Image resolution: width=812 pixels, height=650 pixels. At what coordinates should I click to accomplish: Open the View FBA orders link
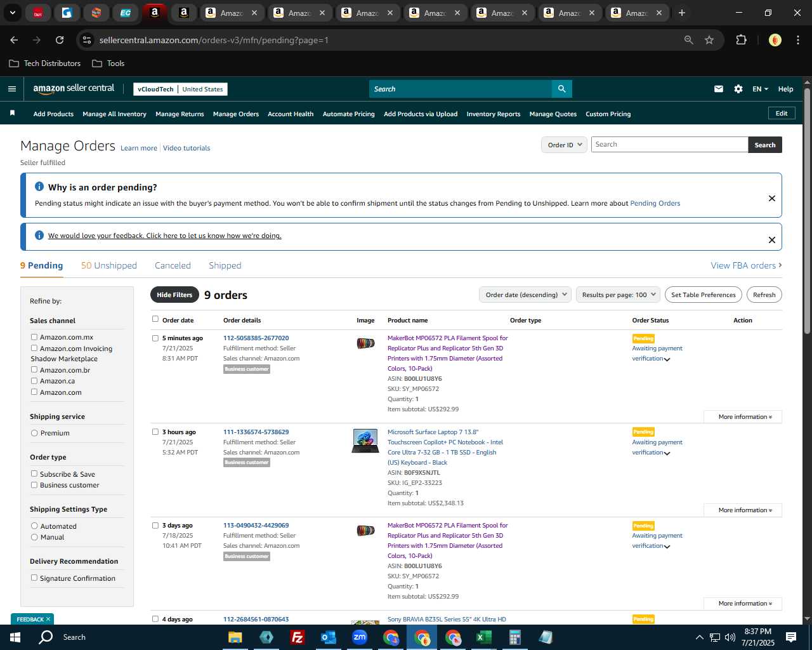pyautogui.click(x=746, y=265)
